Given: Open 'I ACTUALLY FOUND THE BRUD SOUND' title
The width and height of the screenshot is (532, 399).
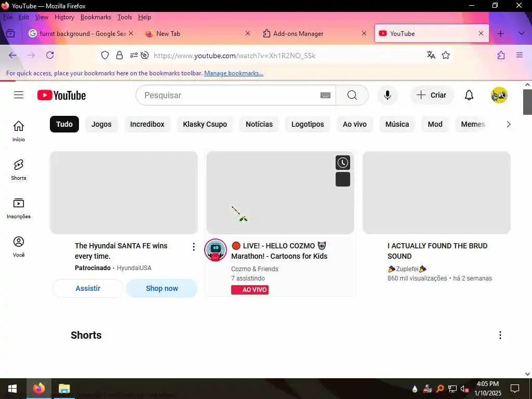Looking at the screenshot, I should (437, 251).
